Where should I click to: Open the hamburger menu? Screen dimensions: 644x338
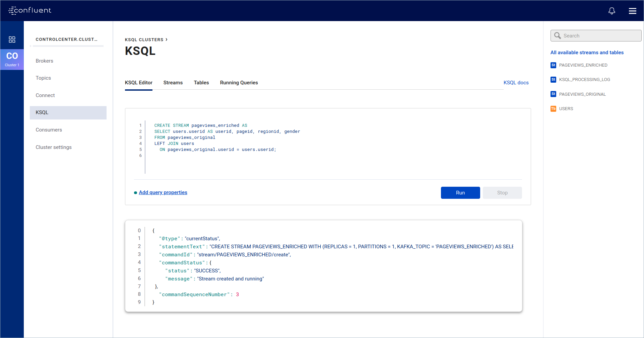pos(632,11)
